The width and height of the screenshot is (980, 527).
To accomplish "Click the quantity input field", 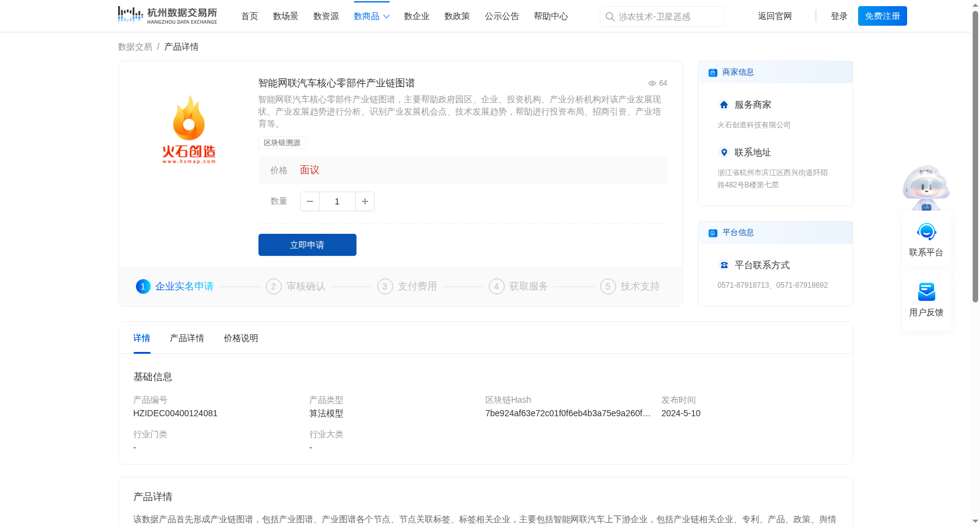I will 337,201.
